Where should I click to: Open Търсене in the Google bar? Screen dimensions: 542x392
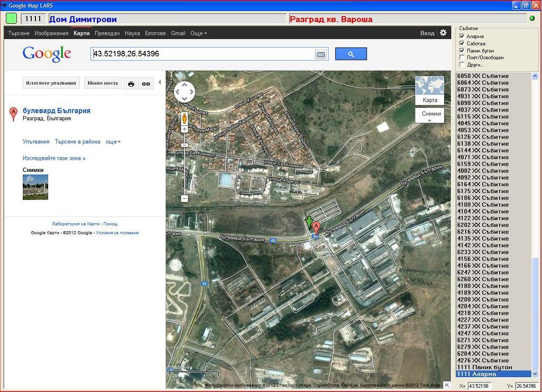(19, 33)
